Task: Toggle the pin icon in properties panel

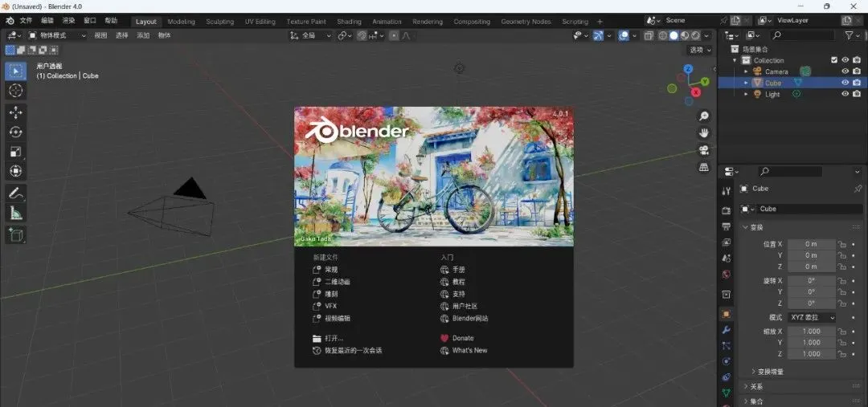Action: click(858, 189)
